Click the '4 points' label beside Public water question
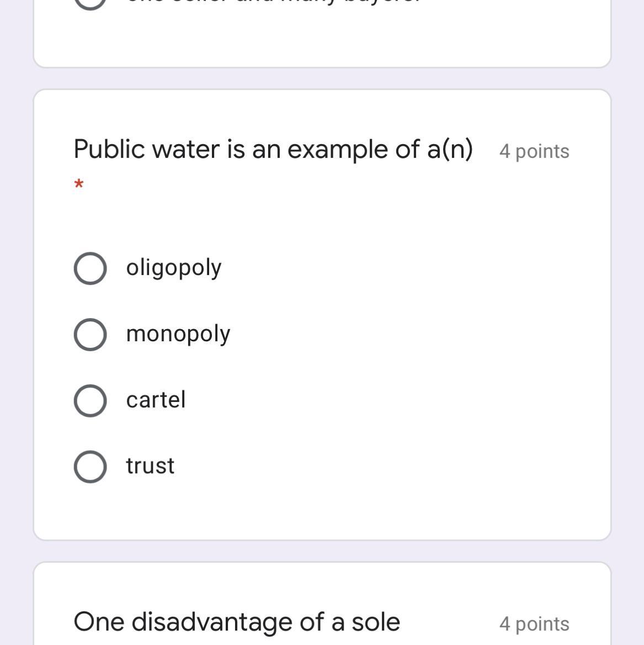The height and width of the screenshot is (645, 644). (x=534, y=151)
